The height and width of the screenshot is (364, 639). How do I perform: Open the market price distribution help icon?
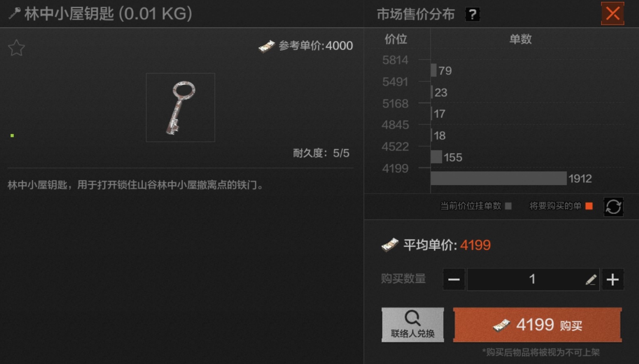[x=472, y=15]
